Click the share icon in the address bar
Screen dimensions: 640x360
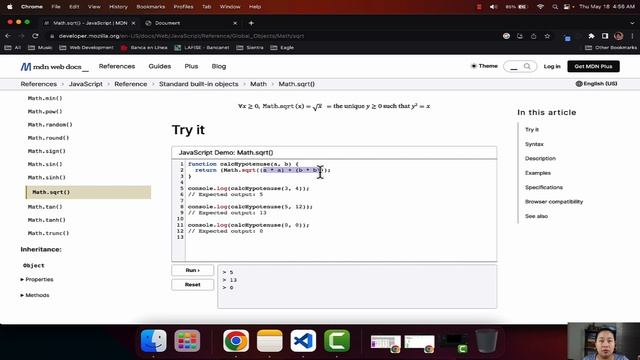[533, 36]
